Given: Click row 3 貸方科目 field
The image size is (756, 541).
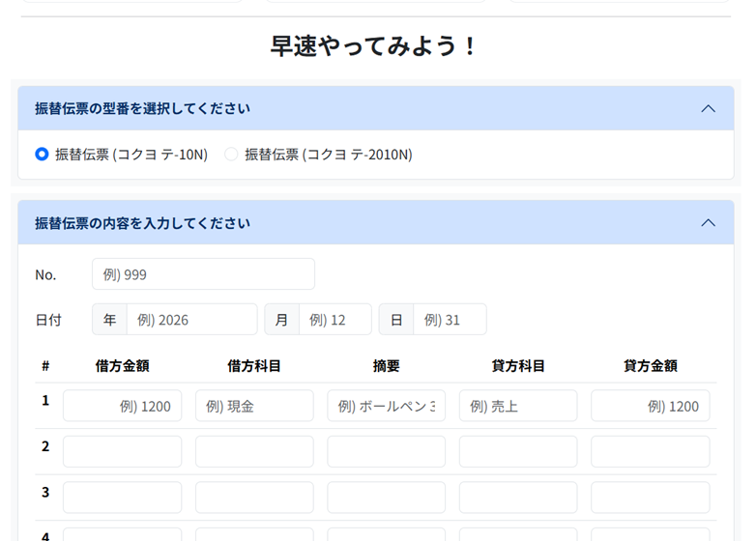Looking at the screenshot, I should pyautogui.click(x=518, y=498).
